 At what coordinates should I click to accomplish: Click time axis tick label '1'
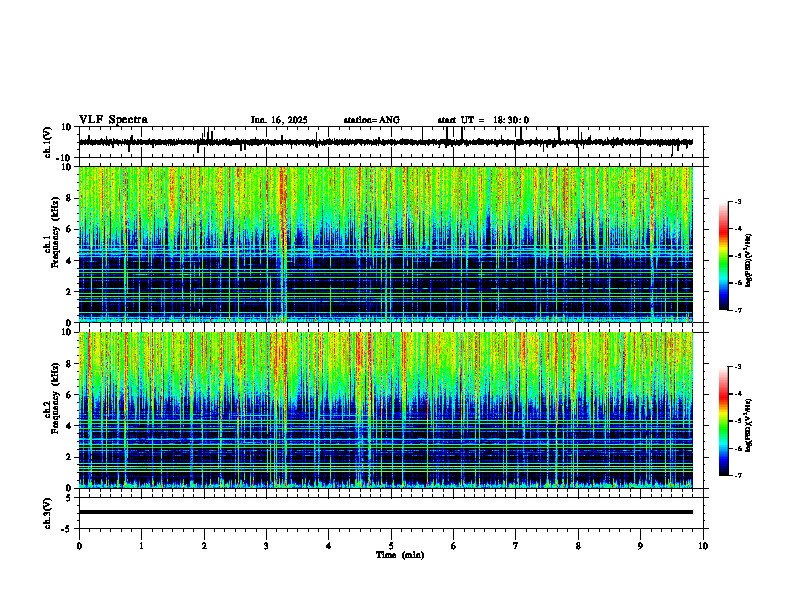(x=141, y=546)
